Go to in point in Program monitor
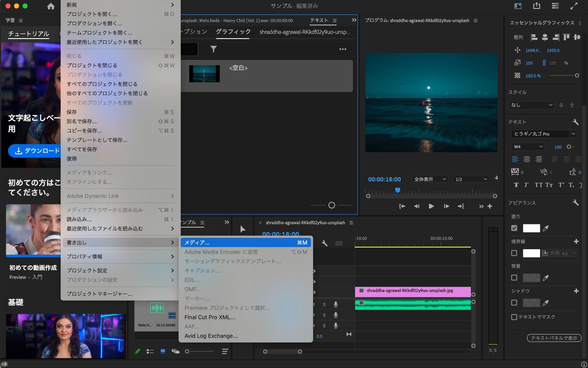 (402, 206)
